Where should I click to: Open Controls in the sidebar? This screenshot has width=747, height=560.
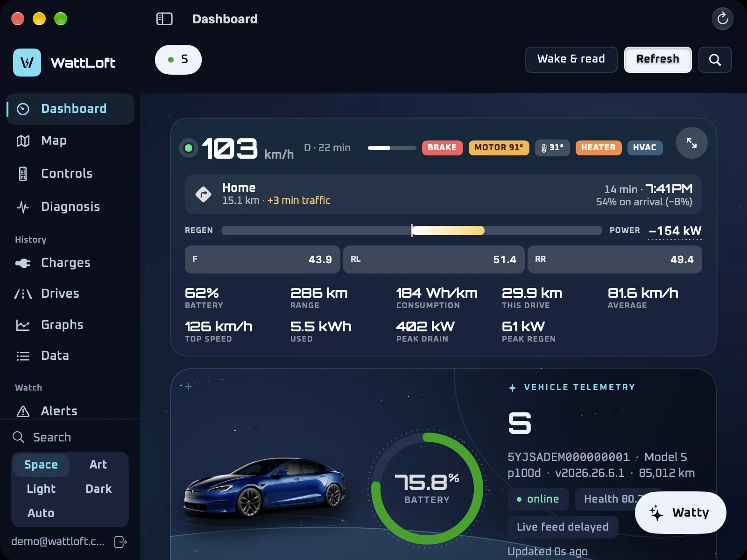tap(70, 174)
